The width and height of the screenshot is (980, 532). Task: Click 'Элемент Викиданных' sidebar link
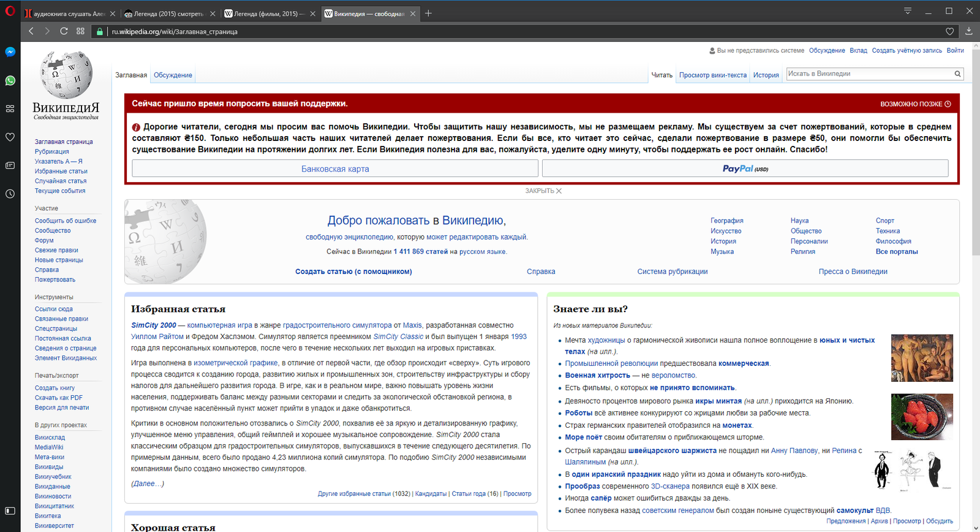(66, 358)
